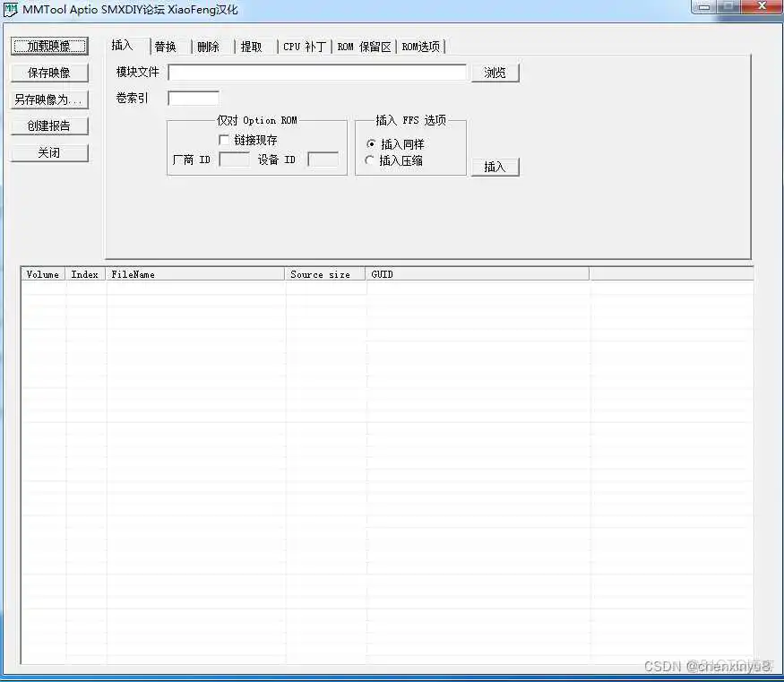Click 浏览 to browse for module file
The height and width of the screenshot is (682, 784).
495,73
